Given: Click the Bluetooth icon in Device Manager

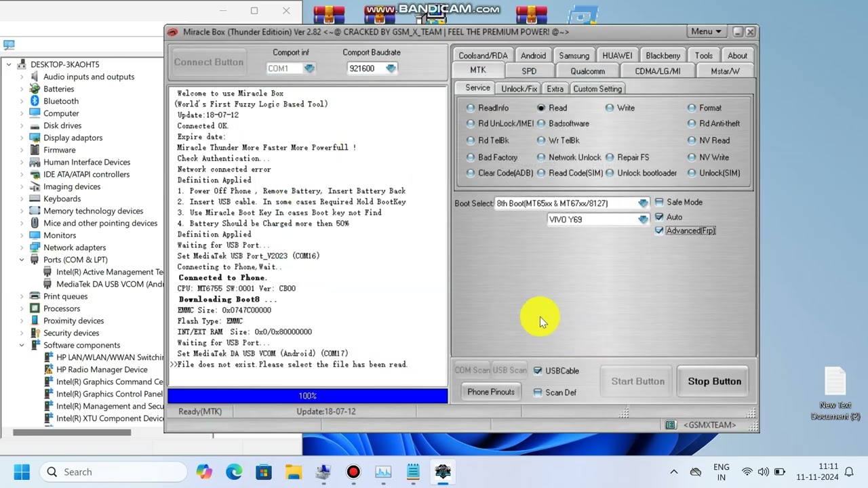Looking at the screenshot, I should click(35, 101).
